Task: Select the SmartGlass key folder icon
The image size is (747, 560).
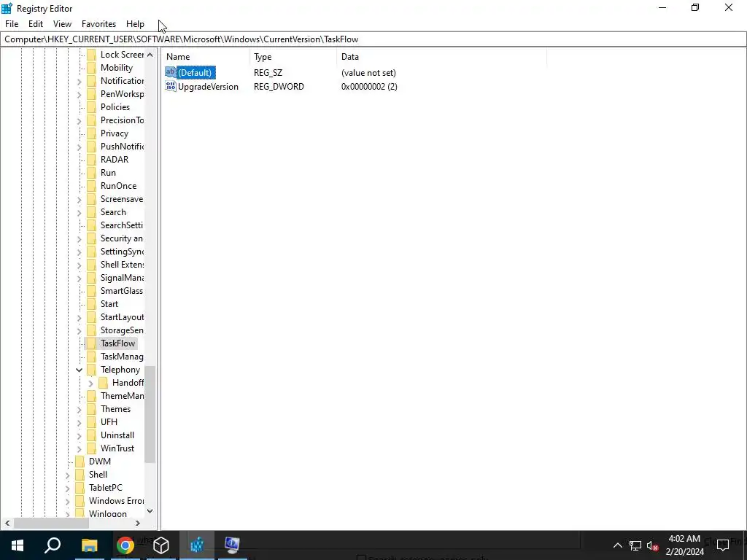Action: tap(91, 291)
